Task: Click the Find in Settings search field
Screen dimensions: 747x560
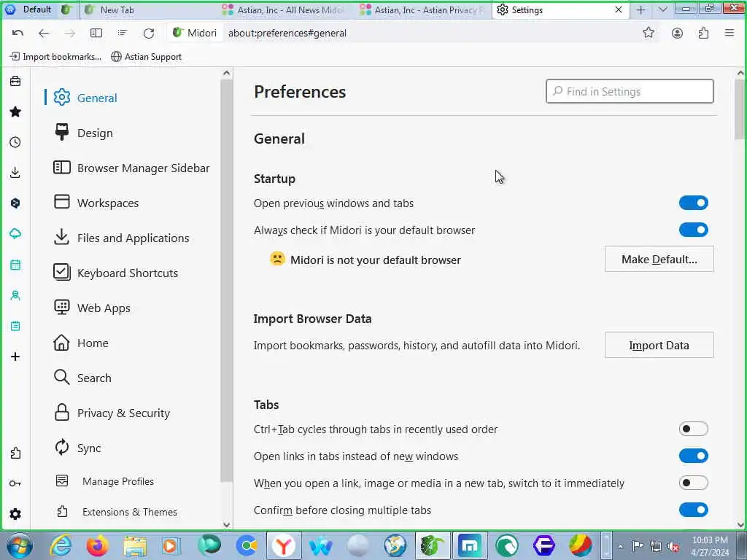Action: 630,91
